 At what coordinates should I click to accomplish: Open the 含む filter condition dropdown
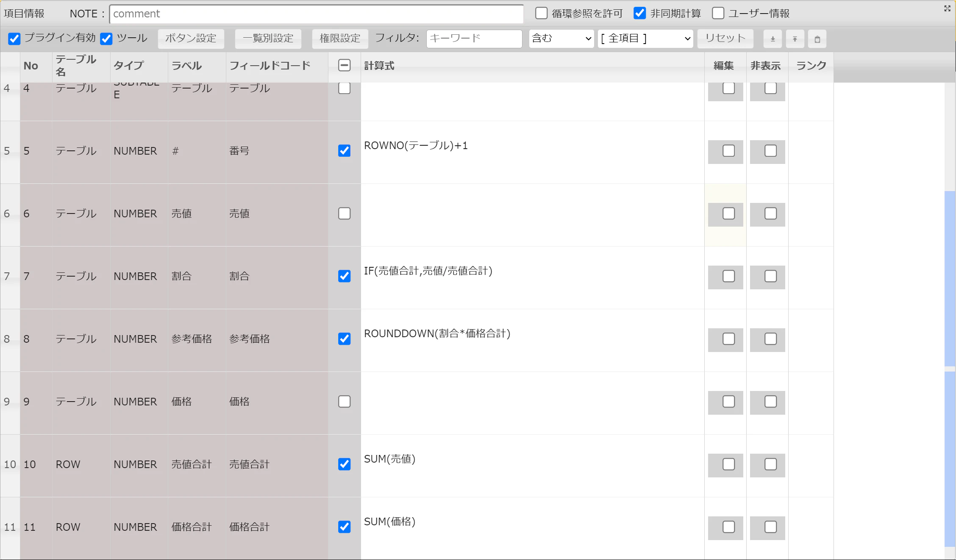(x=561, y=39)
